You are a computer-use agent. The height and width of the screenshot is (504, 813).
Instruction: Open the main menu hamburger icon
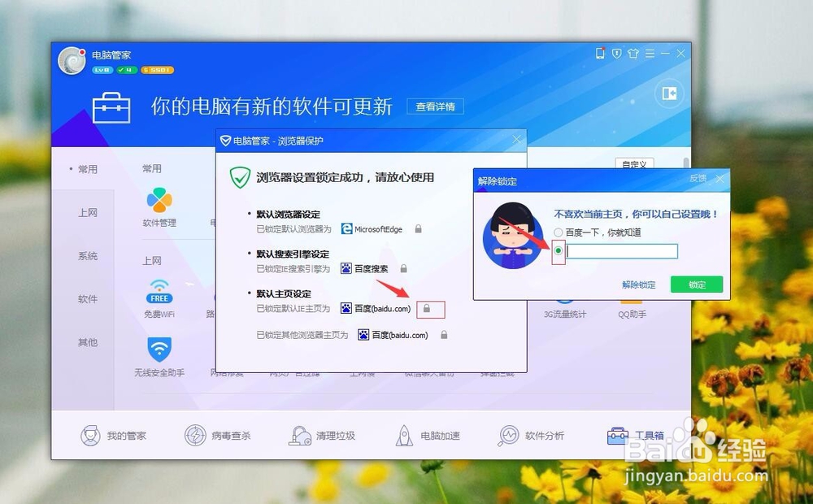pyautogui.click(x=650, y=53)
